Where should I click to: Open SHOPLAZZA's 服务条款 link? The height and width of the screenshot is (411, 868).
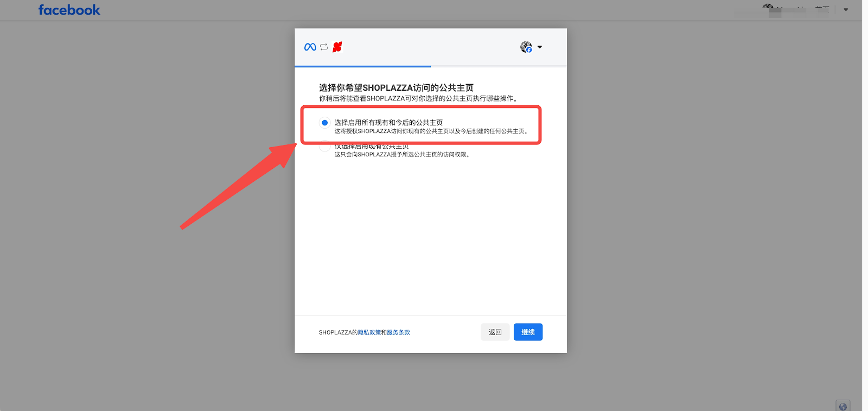(x=398, y=332)
